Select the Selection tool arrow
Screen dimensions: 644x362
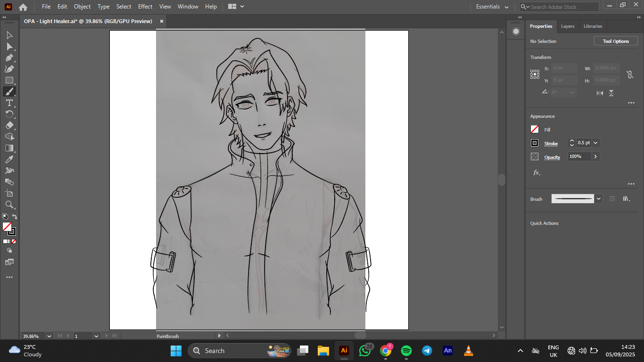[9, 35]
